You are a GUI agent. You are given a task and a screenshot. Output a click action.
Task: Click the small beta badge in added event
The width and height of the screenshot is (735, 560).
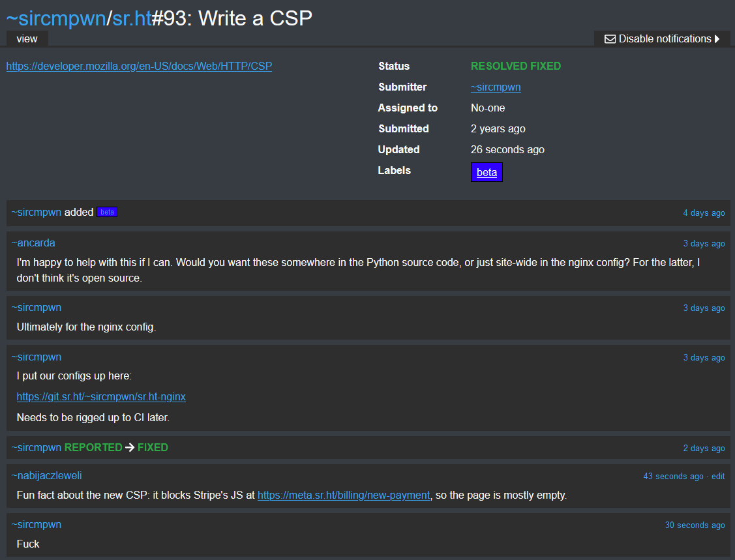(x=107, y=213)
